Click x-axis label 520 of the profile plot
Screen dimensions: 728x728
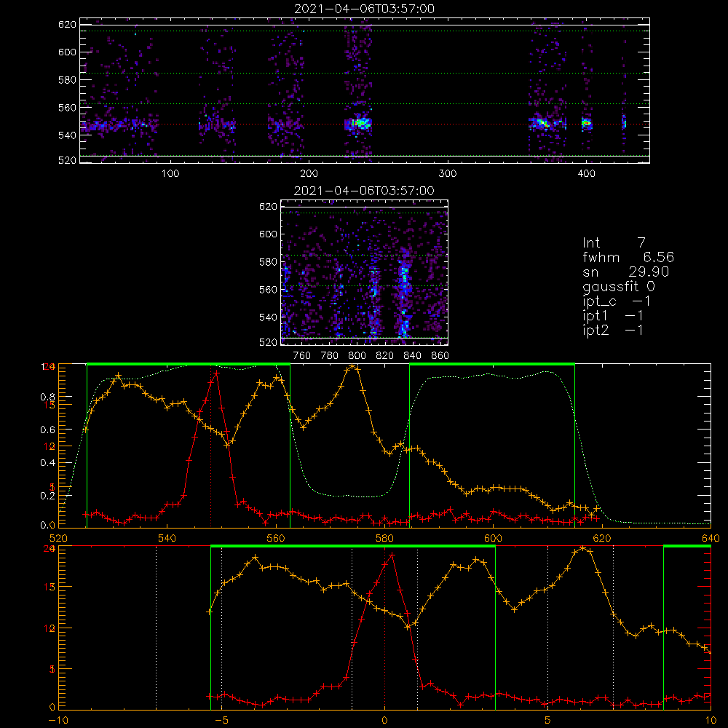[x=58, y=539]
